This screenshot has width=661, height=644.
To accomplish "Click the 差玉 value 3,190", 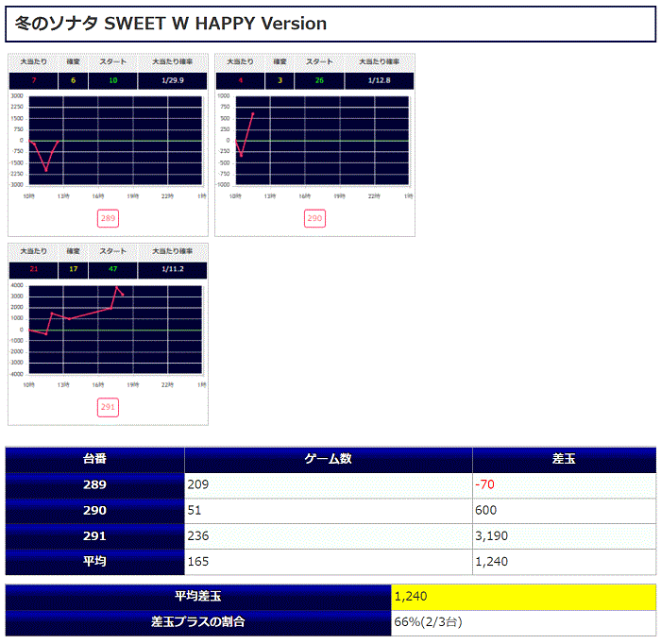I will [492, 536].
